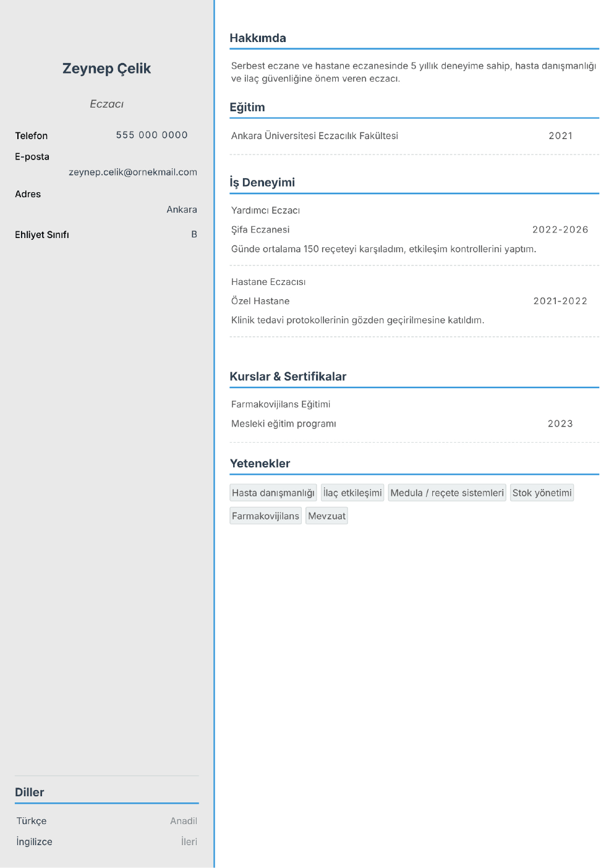Click the name Zeynep Çelik
Screen dimensions: 614x868
point(106,69)
